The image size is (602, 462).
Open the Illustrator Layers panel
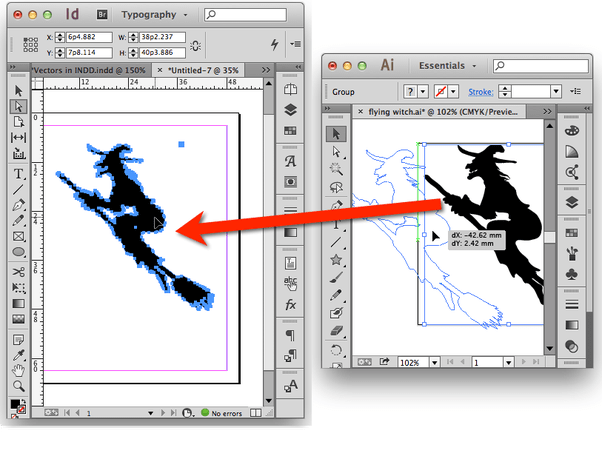pos(572,202)
